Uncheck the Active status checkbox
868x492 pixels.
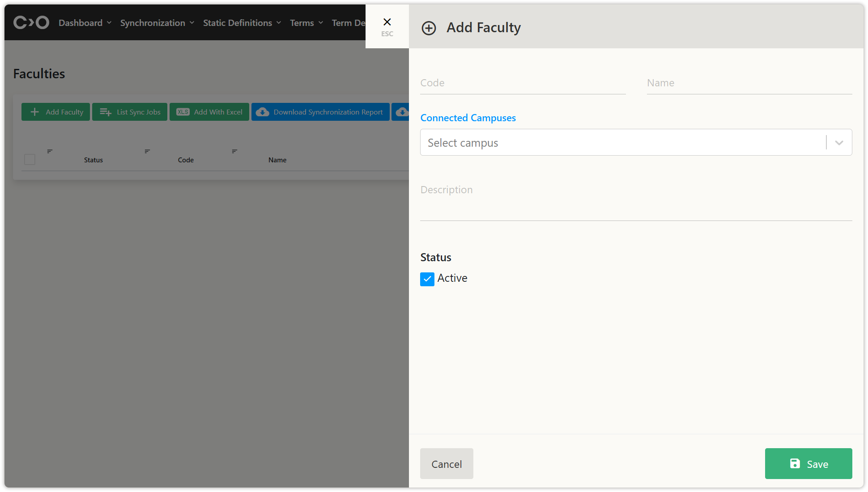pos(427,279)
